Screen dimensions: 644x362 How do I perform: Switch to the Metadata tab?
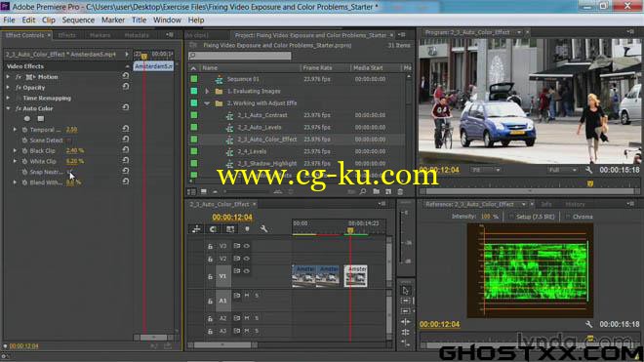137,35
